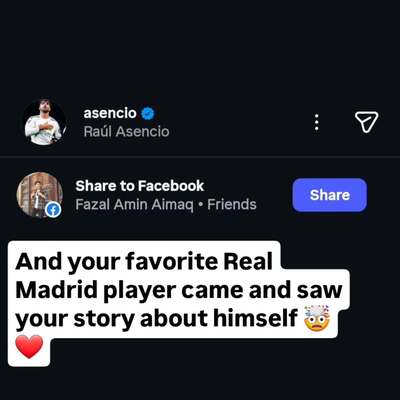This screenshot has width=400, height=400.
Task: Click the dark area beneath the caption
Action: 200,383
